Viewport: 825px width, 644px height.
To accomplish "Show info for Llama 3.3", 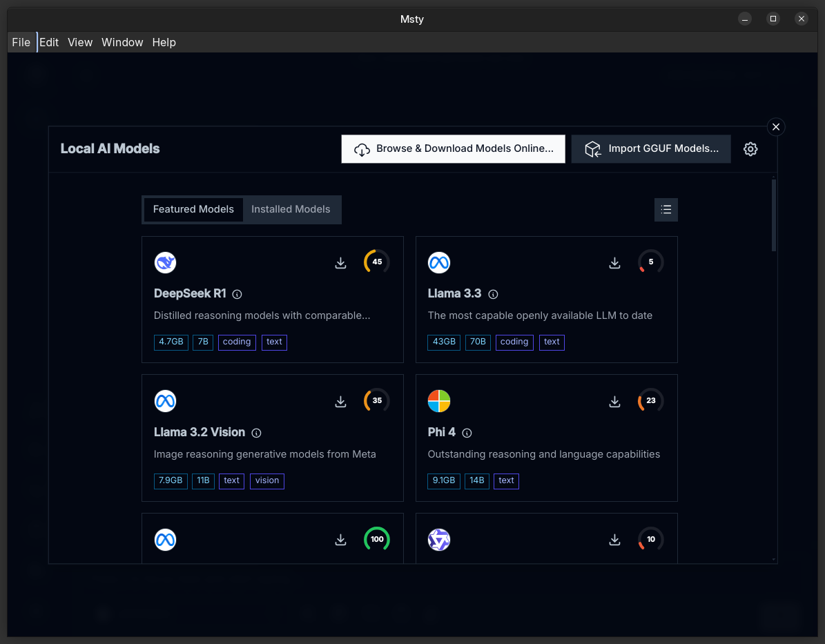I will (x=493, y=294).
